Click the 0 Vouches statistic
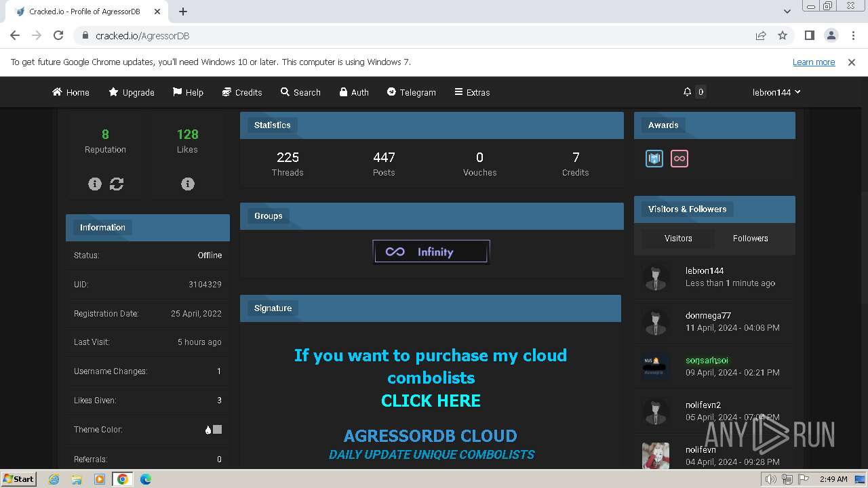This screenshot has height=488, width=868. pos(479,163)
